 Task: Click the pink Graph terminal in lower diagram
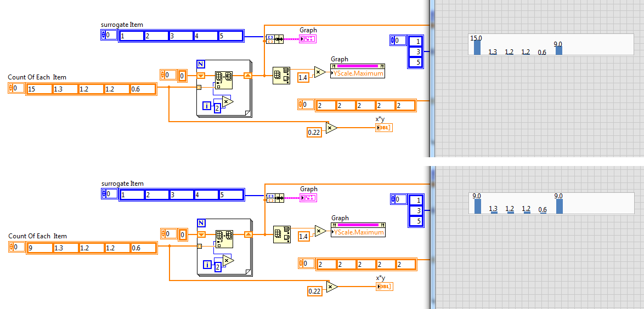(308, 198)
